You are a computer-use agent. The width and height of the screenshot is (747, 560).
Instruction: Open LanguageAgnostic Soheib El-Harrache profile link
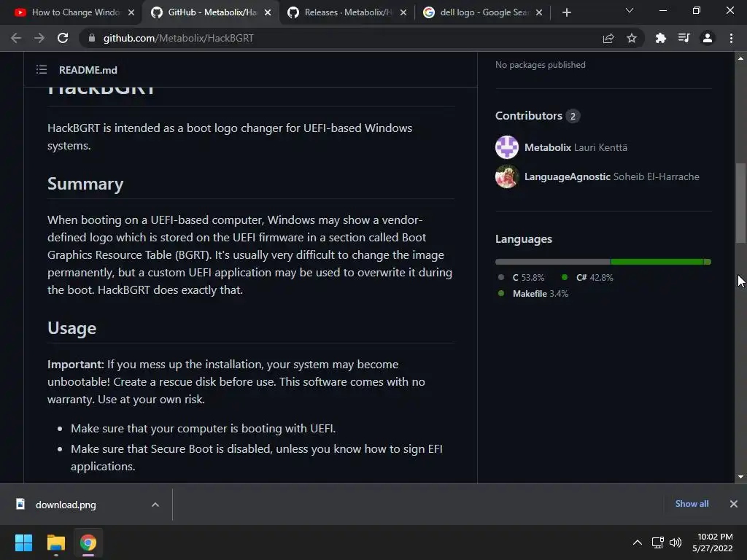click(612, 176)
